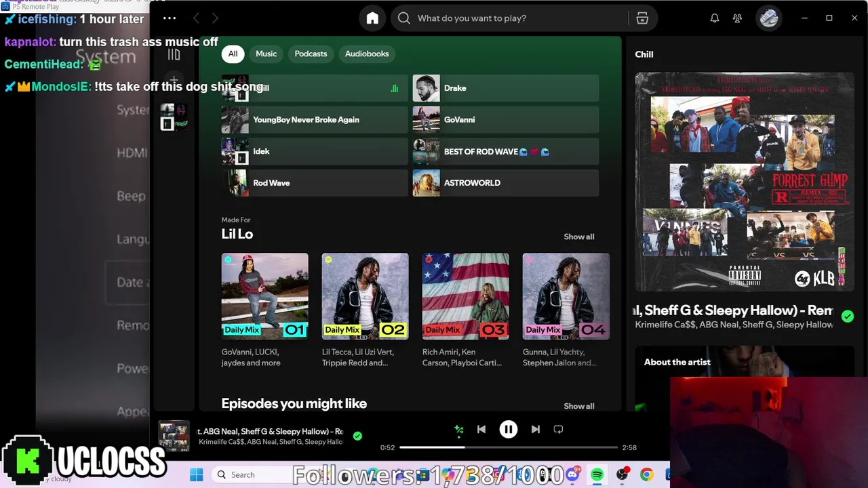Click the Forrest Gump remix album art
This screenshot has width=868, height=488.
click(744, 182)
